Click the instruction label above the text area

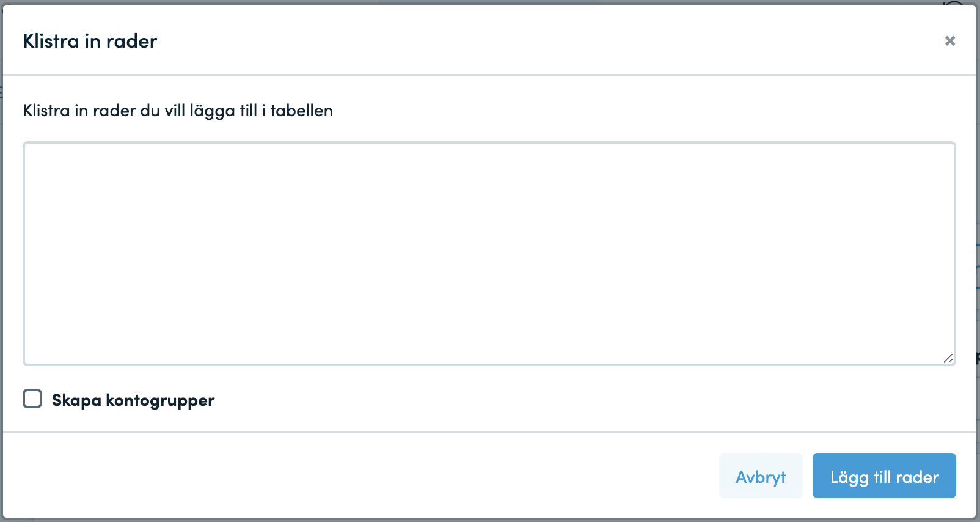tap(178, 111)
